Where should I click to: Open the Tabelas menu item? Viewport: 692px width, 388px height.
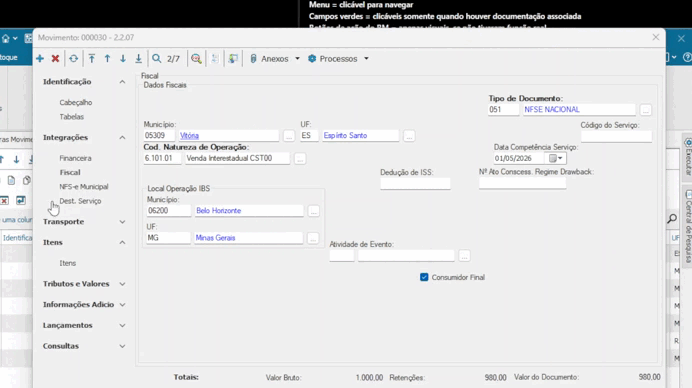coord(71,117)
